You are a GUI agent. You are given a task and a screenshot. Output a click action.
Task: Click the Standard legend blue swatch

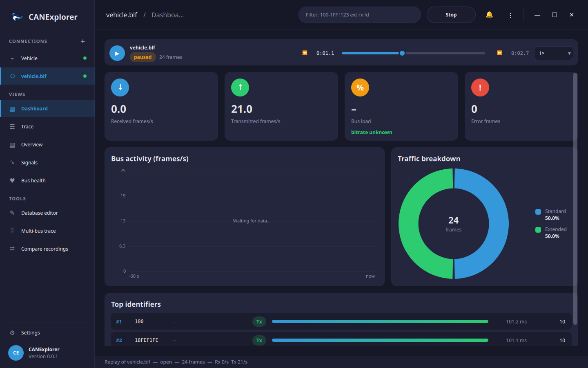point(538,212)
